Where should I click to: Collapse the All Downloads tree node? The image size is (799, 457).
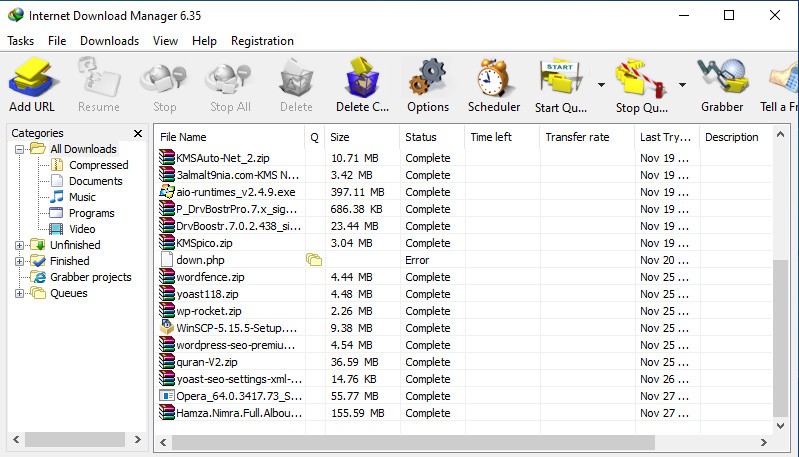click(x=19, y=149)
